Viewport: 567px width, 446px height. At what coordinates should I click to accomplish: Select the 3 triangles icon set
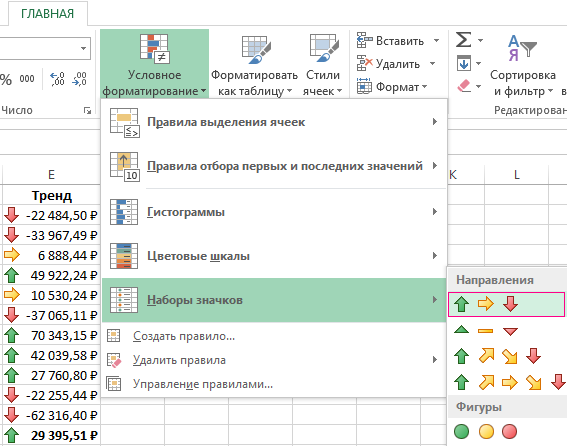pos(486,331)
